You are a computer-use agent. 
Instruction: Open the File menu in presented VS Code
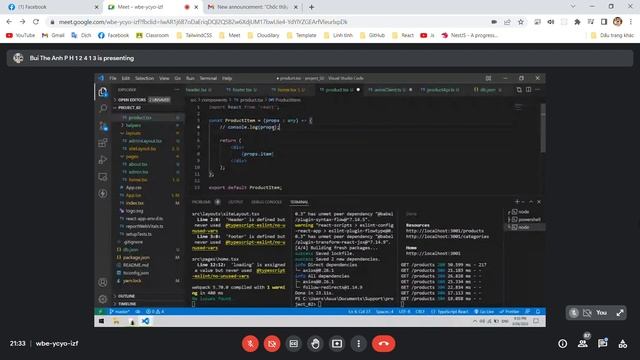click(113, 78)
